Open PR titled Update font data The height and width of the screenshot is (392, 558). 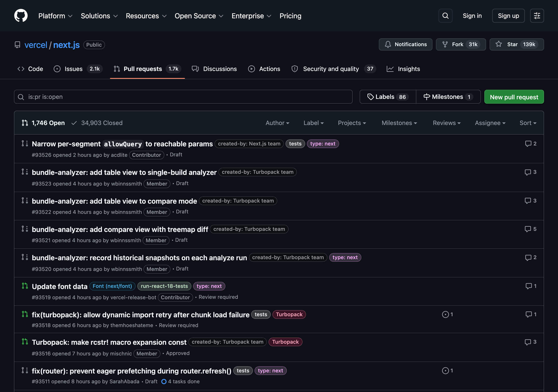coord(60,286)
